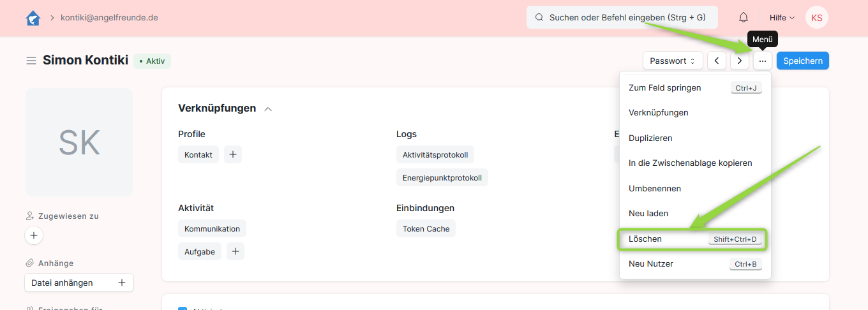Click the Speichern button

(x=802, y=61)
